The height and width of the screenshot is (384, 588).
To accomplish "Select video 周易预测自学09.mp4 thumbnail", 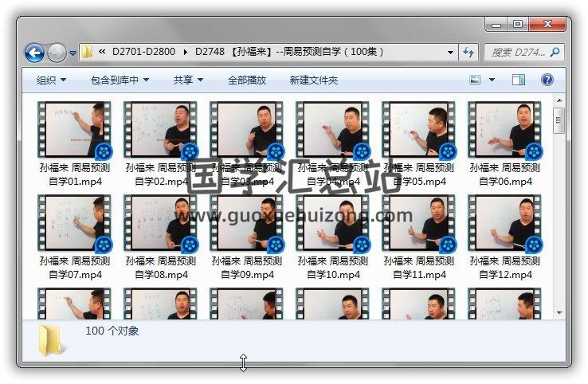I will click(x=247, y=224).
